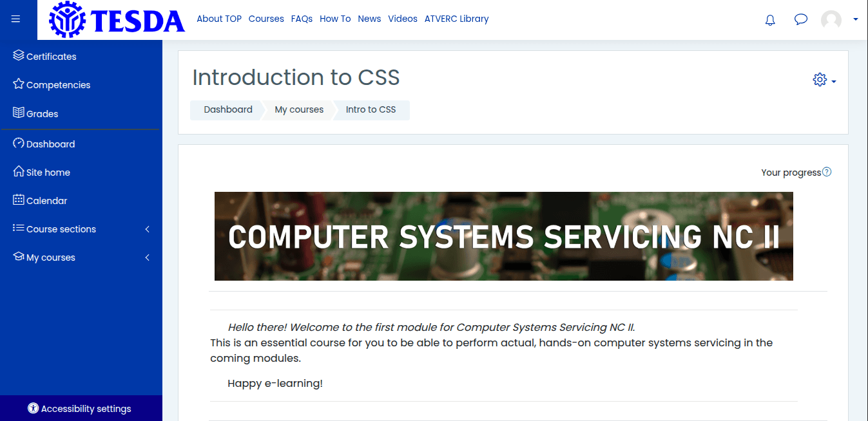Image resolution: width=868 pixels, height=421 pixels.
Task: Select FAQs from the navigation menu
Action: click(302, 19)
